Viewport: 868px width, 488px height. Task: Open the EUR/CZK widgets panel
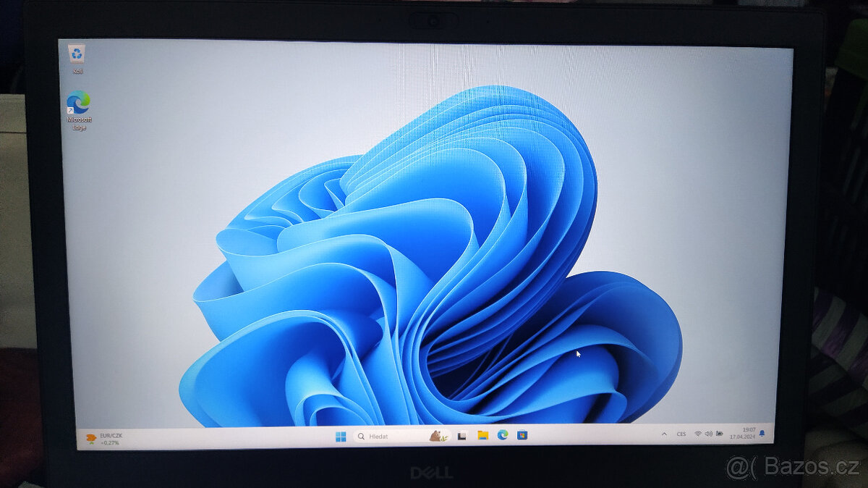(x=103, y=438)
